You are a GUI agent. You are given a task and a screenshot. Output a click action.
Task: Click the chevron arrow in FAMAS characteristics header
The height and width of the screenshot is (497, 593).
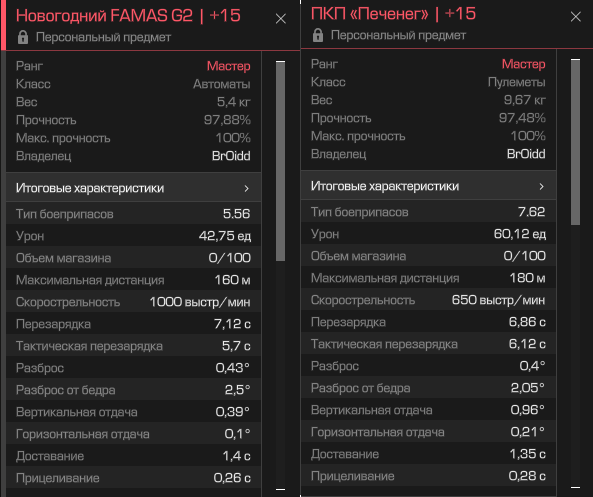tap(247, 188)
